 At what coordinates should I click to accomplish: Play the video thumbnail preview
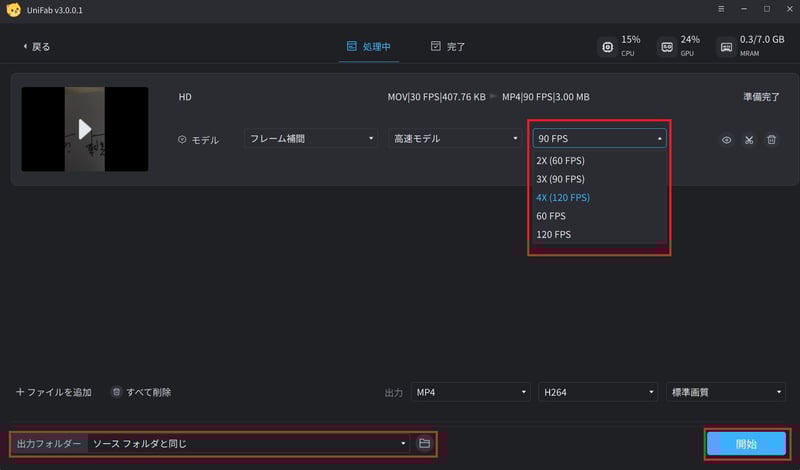pos(85,128)
